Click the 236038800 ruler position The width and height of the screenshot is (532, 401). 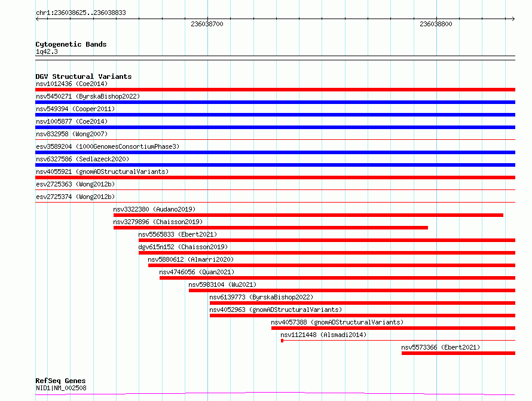point(436,24)
